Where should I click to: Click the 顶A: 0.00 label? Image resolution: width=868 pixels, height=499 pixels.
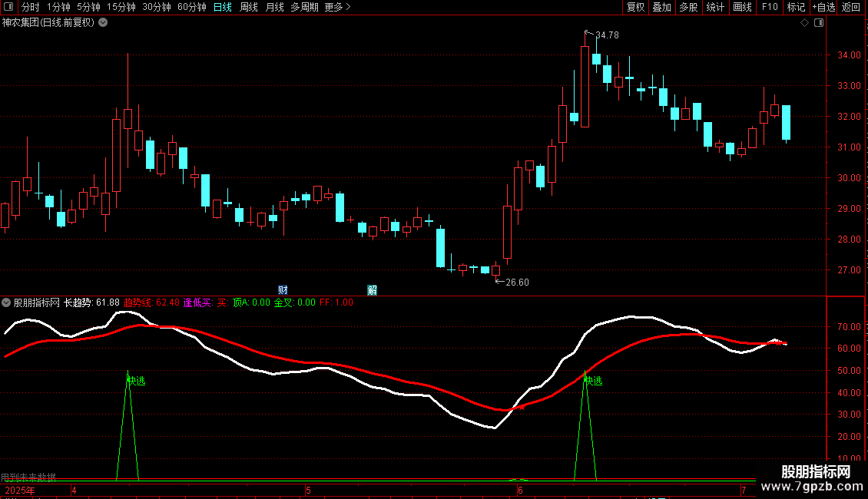coord(251,302)
